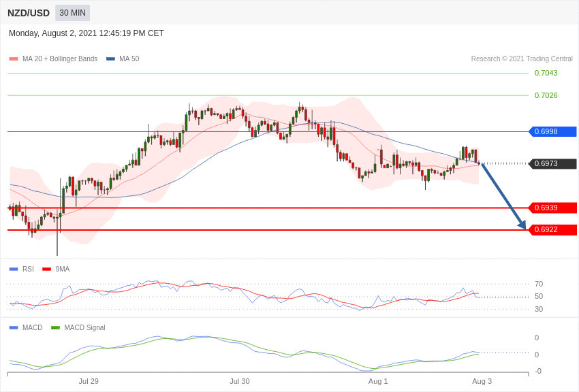The height and width of the screenshot is (392, 579).
Task: Click the RSI blue legend swatch
Action: 14,269
